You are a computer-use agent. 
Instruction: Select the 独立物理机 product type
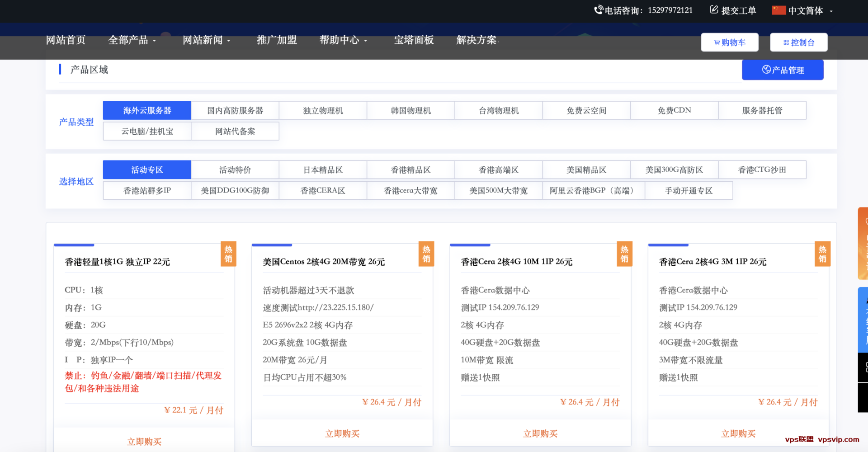[x=323, y=110]
